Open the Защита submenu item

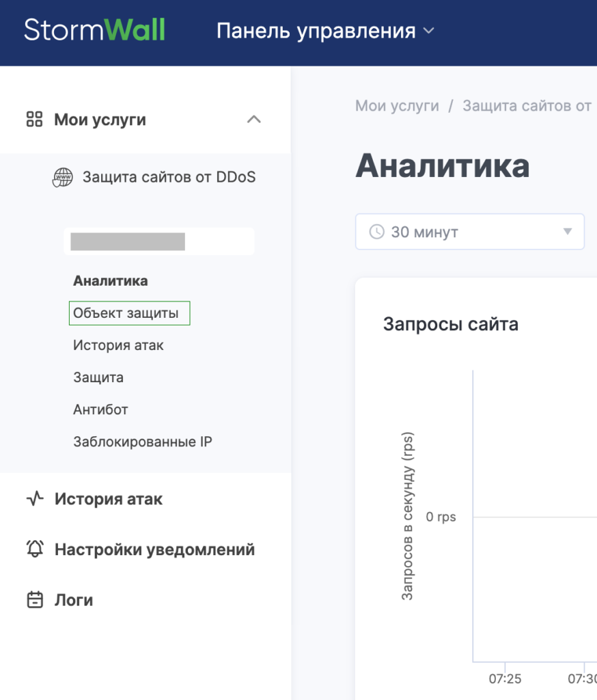tap(98, 377)
